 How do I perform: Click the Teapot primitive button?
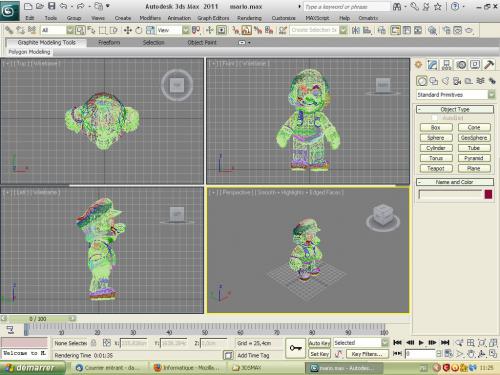point(436,169)
